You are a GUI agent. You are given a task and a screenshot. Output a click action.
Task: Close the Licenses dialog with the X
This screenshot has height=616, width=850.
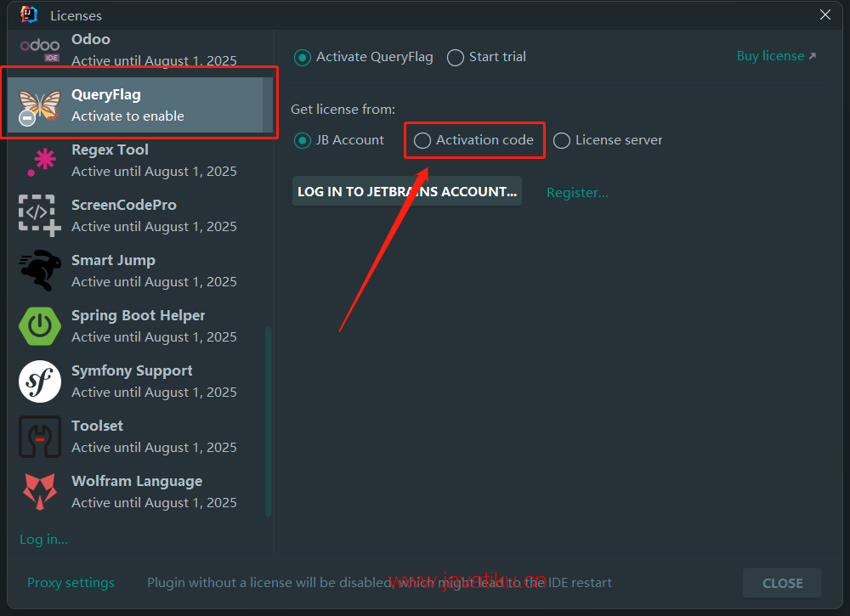tap(825, 14)
